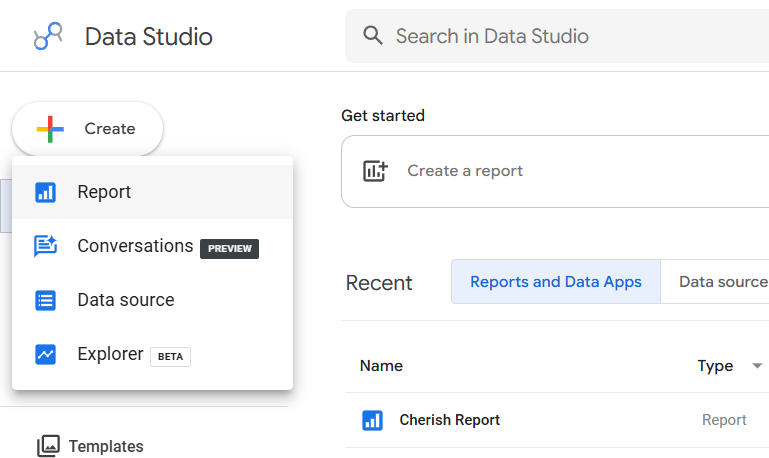Pick Data source in the Create menu
The height and width of the screenshot is (458, 769).
(153, 300)
